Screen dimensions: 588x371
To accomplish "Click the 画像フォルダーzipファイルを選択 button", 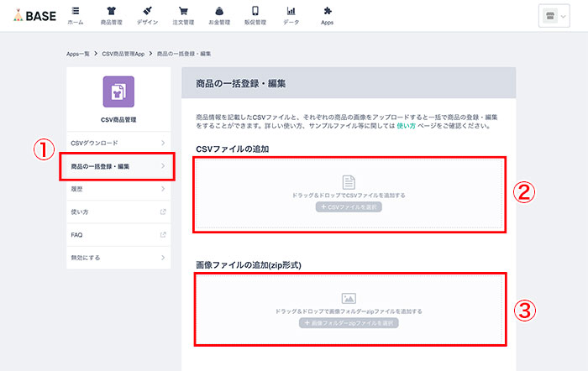I will coord(349,323).
